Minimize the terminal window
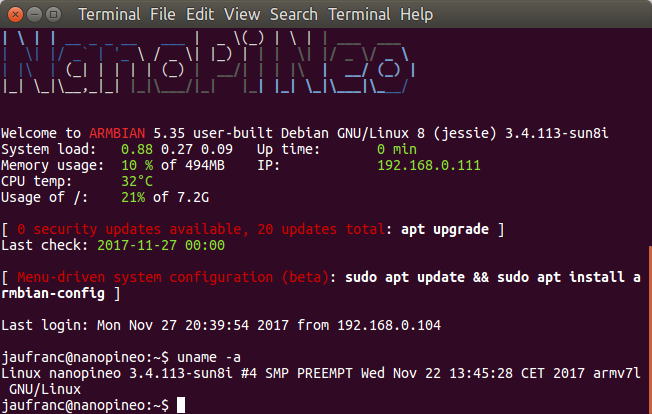 click(35, 15)
